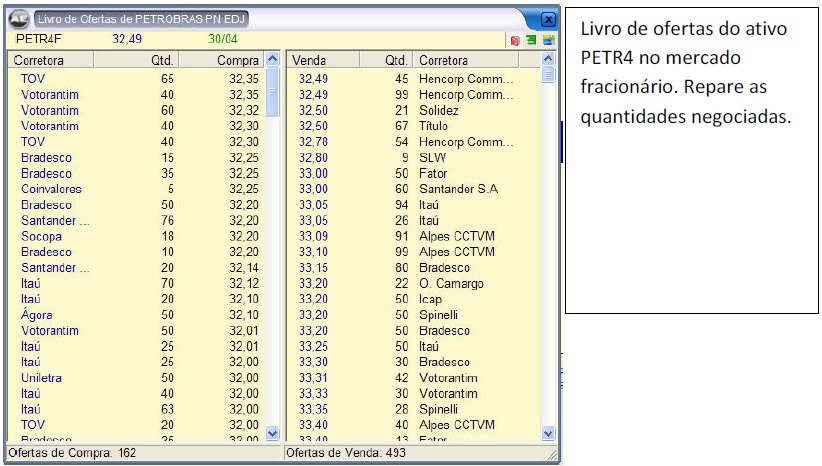Click the buy-side scrollbar down arrow
Screen dimensions: 822x466
pyautogui.click(x=272, y=433)
